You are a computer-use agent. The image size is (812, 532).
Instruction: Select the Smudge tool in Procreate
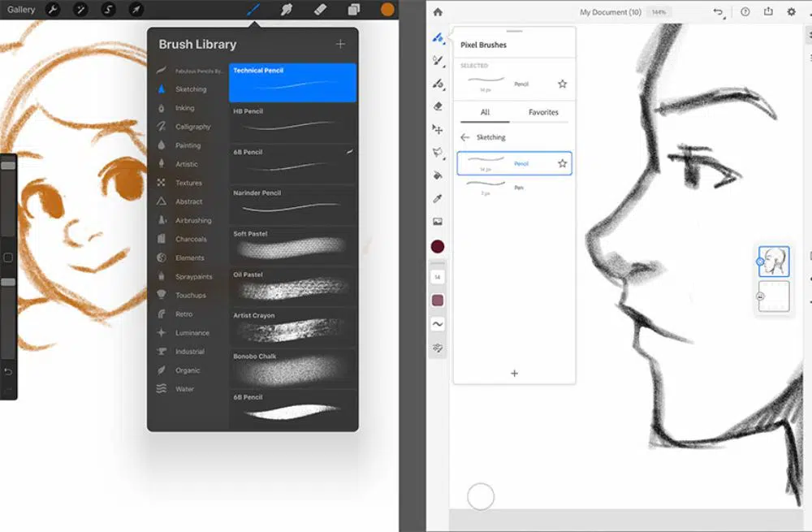click(286, 10)
